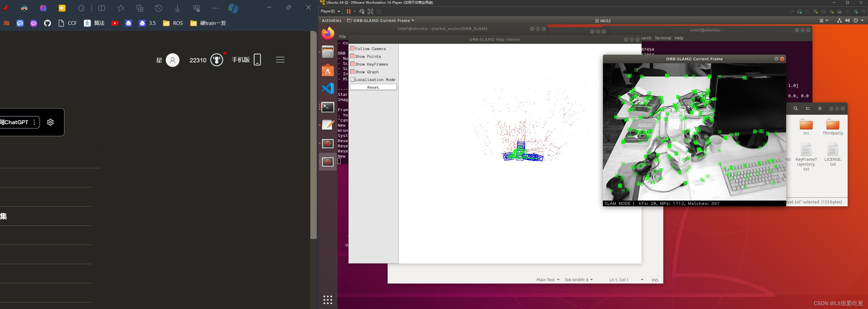This screenshot has height=309, width=868.
Task: Open the VMware Player menu dropdown
Action: (x=330, y=11)
